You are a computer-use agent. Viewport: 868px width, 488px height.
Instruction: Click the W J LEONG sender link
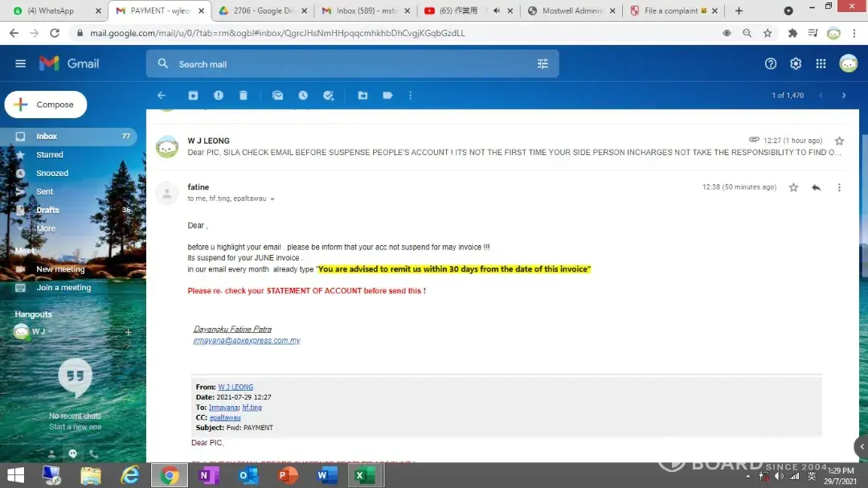235,388
